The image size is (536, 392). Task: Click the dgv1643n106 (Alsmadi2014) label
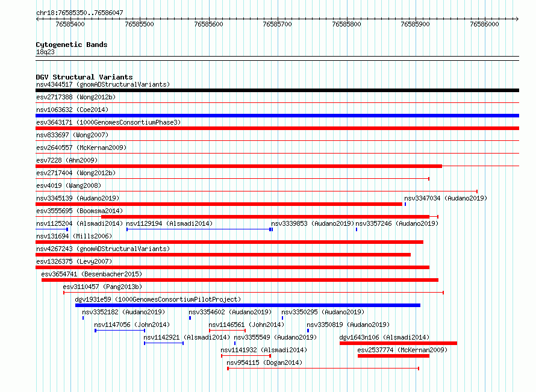coord(385,337)
